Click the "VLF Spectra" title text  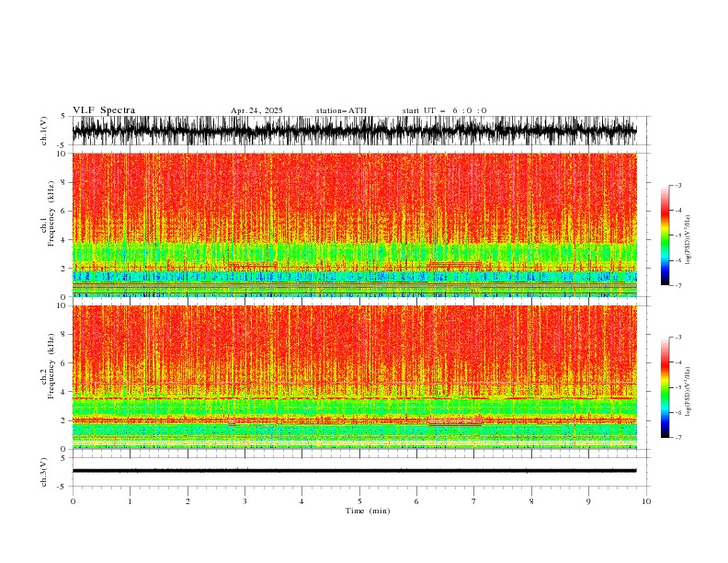(x=104, y=110)
